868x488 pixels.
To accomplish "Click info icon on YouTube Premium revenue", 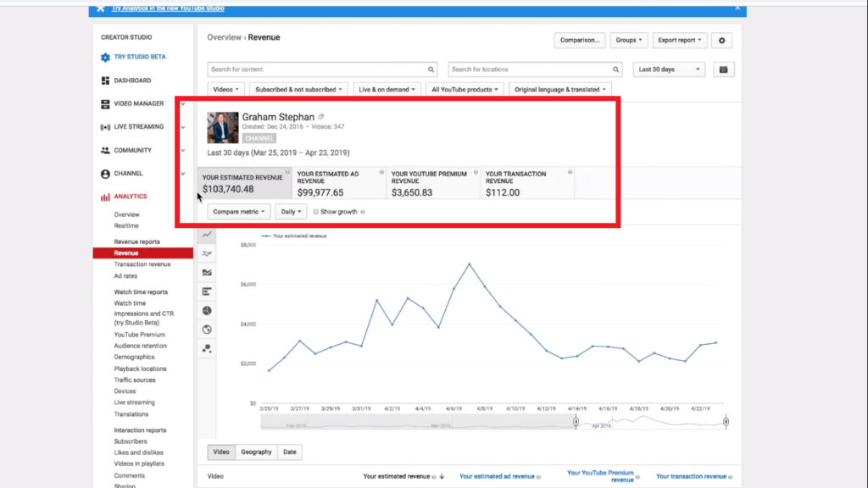I will click(476, 172).
